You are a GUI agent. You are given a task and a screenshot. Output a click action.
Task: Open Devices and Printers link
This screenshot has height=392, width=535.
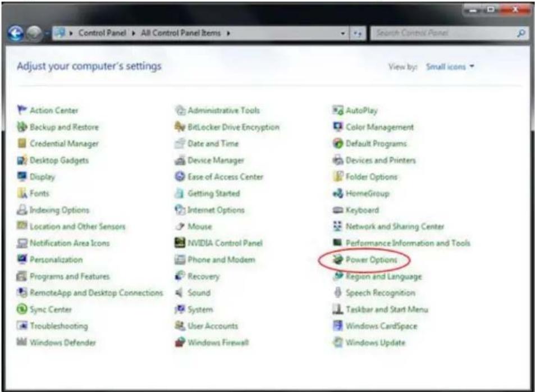381,160
